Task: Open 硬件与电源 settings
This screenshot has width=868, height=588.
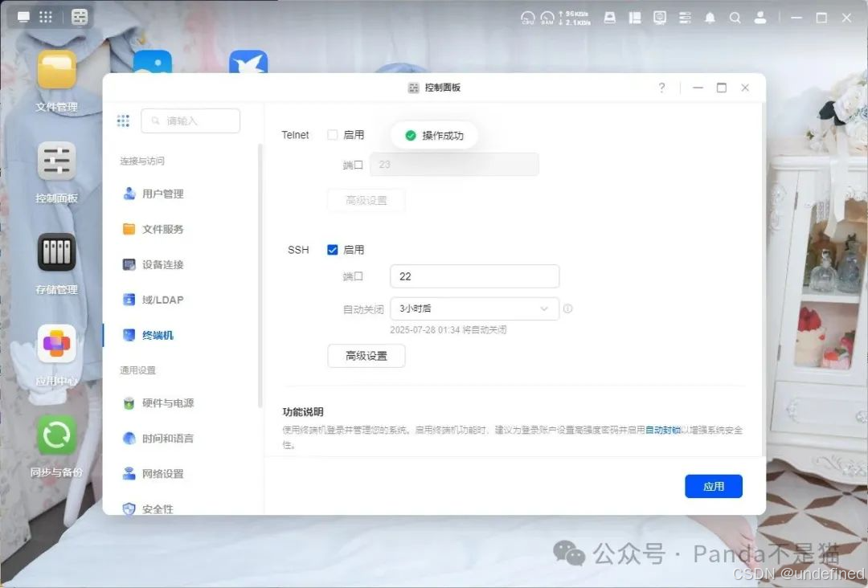Action: tap(166, 402)
